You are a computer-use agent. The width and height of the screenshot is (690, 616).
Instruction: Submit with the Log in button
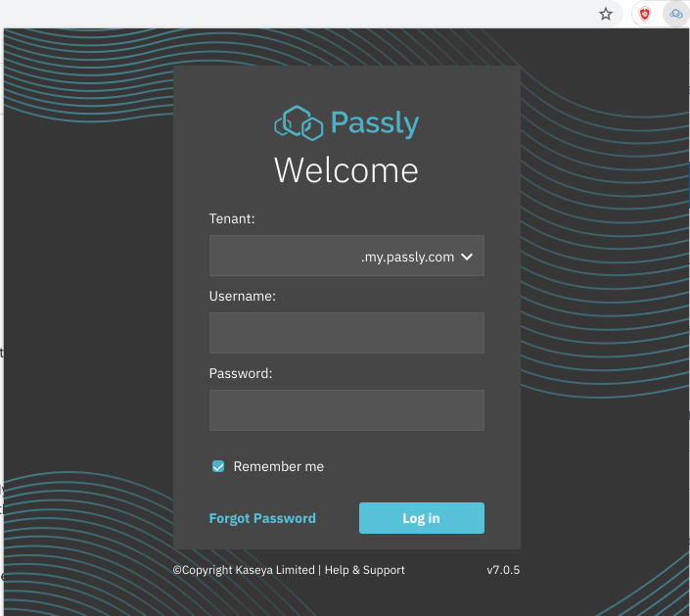tap(422, 518)
